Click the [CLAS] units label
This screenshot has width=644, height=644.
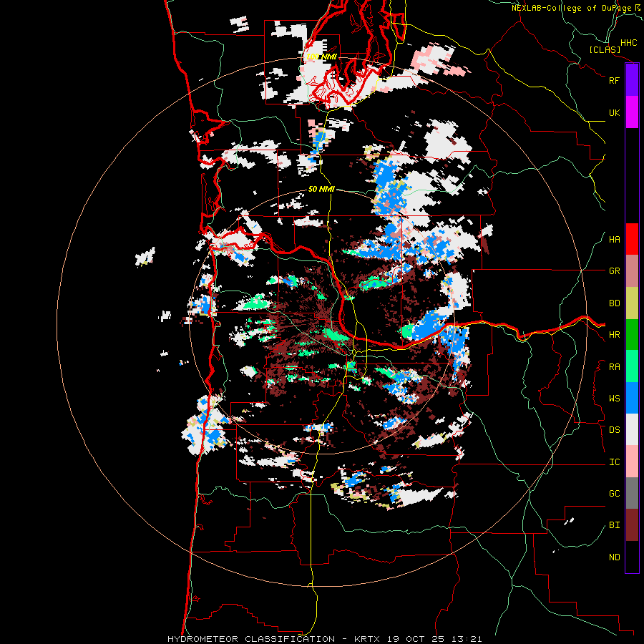(x=605, y=50)
